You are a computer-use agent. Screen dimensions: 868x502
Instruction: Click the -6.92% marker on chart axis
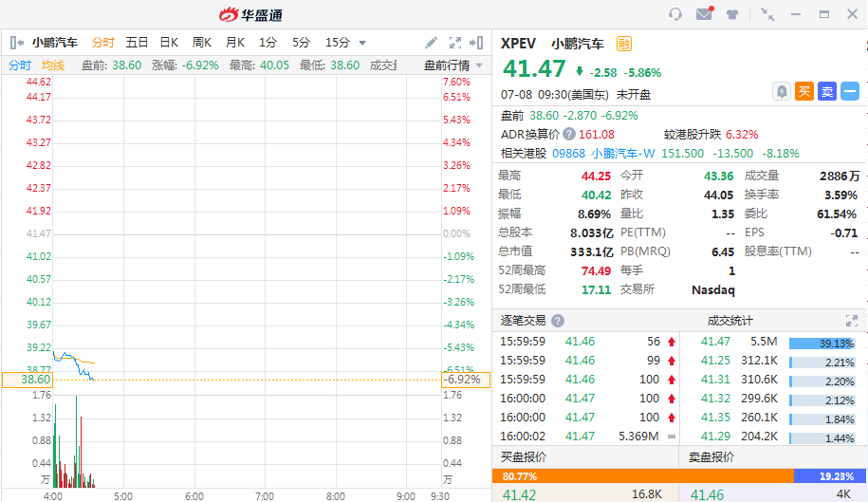click(465, 380)
